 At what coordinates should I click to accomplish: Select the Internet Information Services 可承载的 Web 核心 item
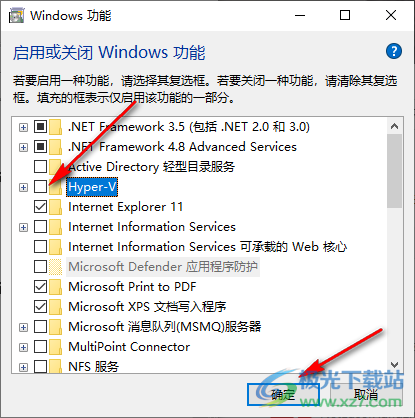(207, 247)
